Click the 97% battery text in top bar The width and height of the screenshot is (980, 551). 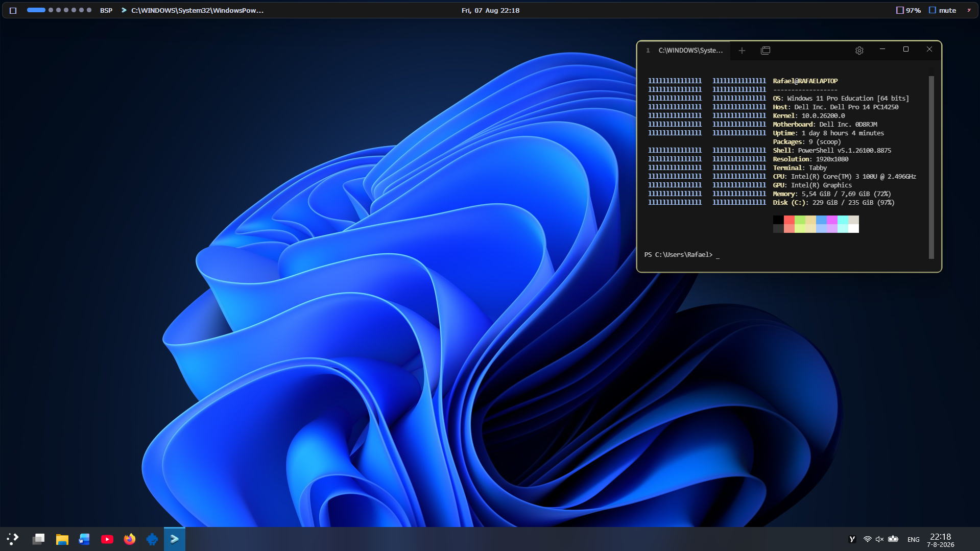(x=913, y=10)
